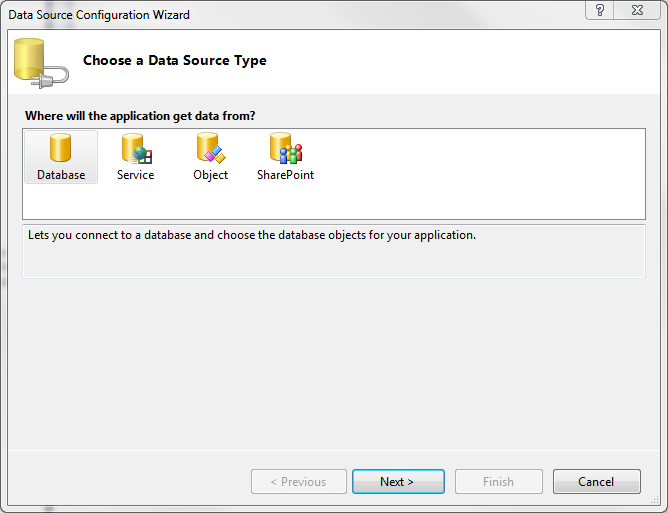The width and height of the screenshot is (668, 513).
Task: Click the "Service" text label
Action: 135,175
